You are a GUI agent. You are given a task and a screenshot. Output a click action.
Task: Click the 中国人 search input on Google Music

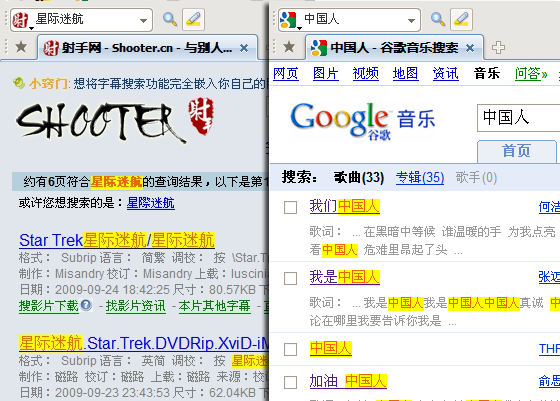coord(519,118)
